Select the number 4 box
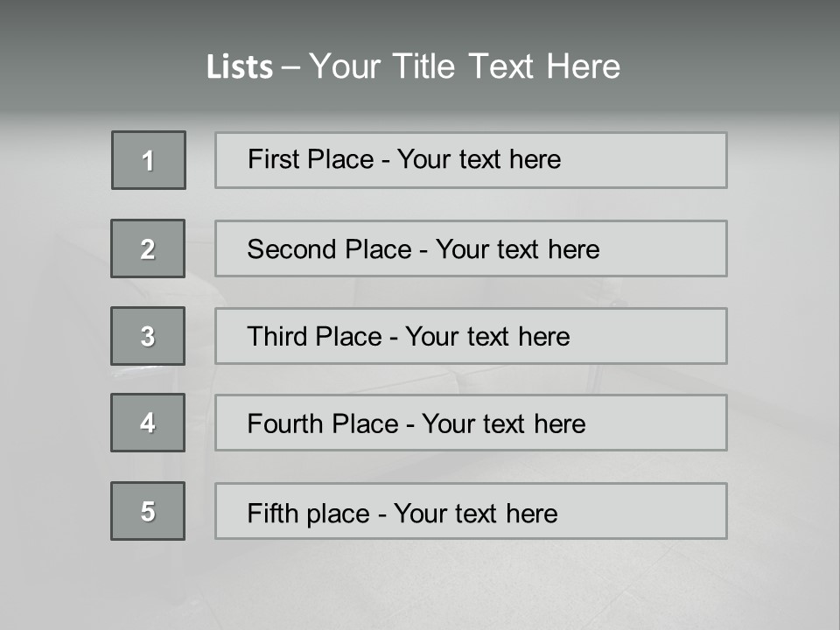The image size is (840, 630). [148, 423]
